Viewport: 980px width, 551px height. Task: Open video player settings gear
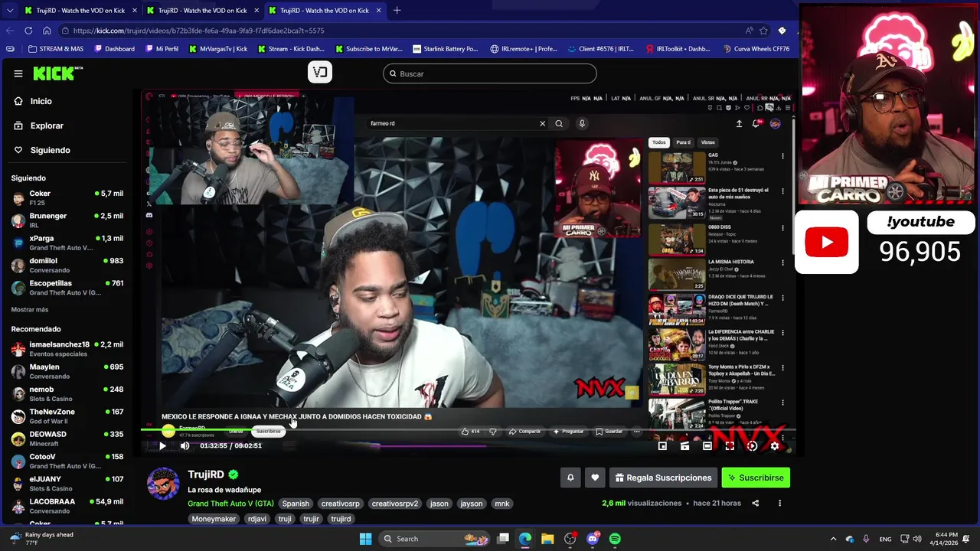(774, 445)
